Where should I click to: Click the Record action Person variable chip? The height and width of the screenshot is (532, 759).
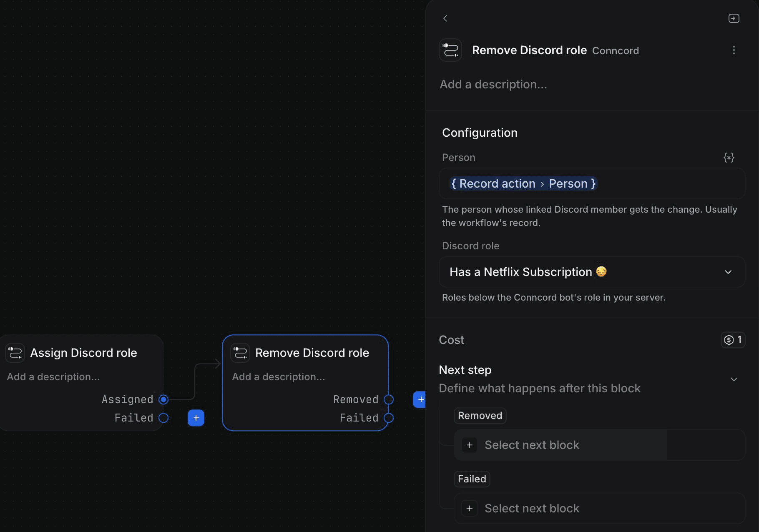(x=523, y=183)
